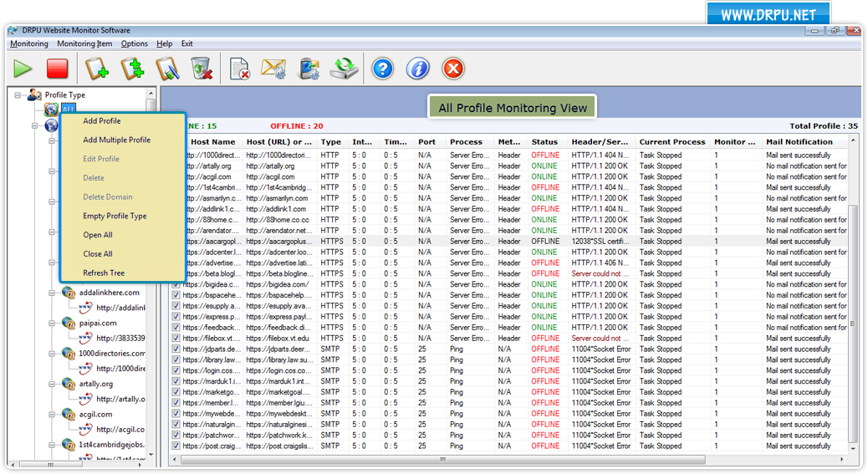Toggle checkbox for https://esupply.a row
The image size is (868, 474).
click(x=176, y=306)
